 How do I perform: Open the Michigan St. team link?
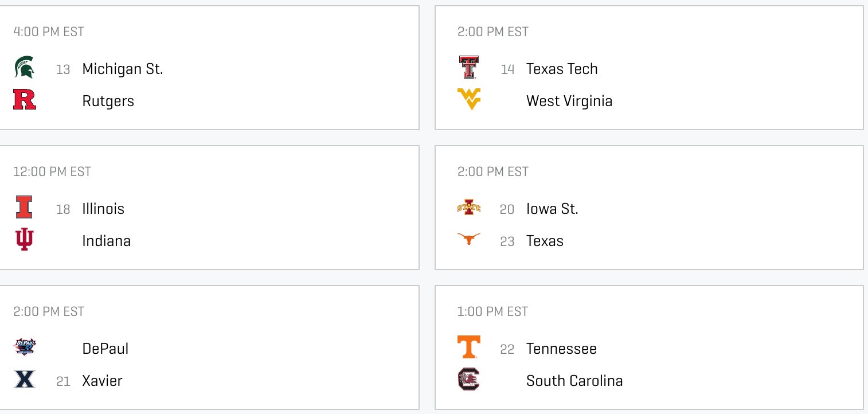pyautogui.click(x=123, y=69)
